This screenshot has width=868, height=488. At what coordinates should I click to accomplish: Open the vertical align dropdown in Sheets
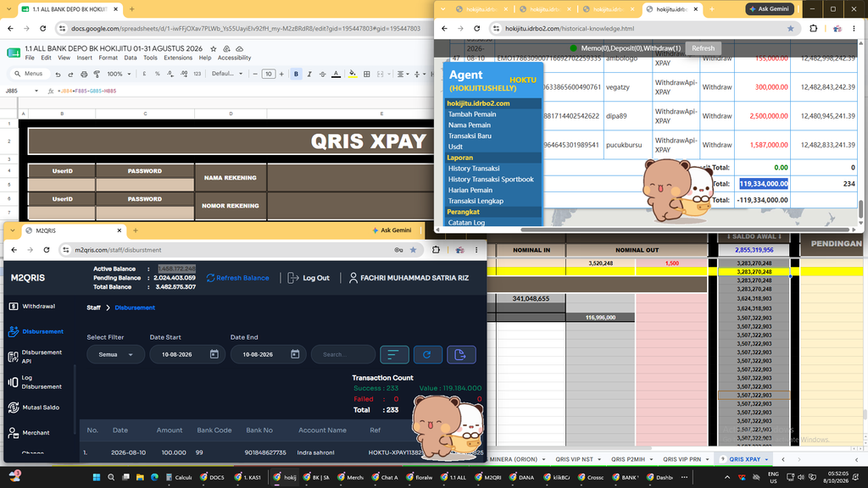[420, 75]
